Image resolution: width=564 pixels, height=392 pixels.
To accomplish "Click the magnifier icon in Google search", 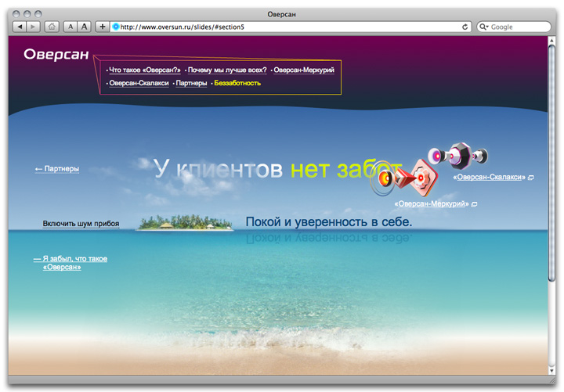I will pos(483,27).
